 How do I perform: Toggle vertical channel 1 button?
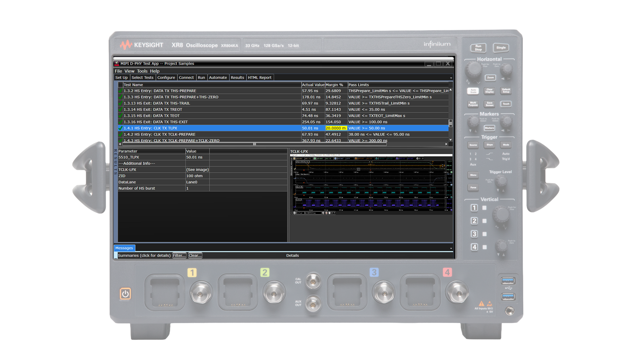coord(474,208)
